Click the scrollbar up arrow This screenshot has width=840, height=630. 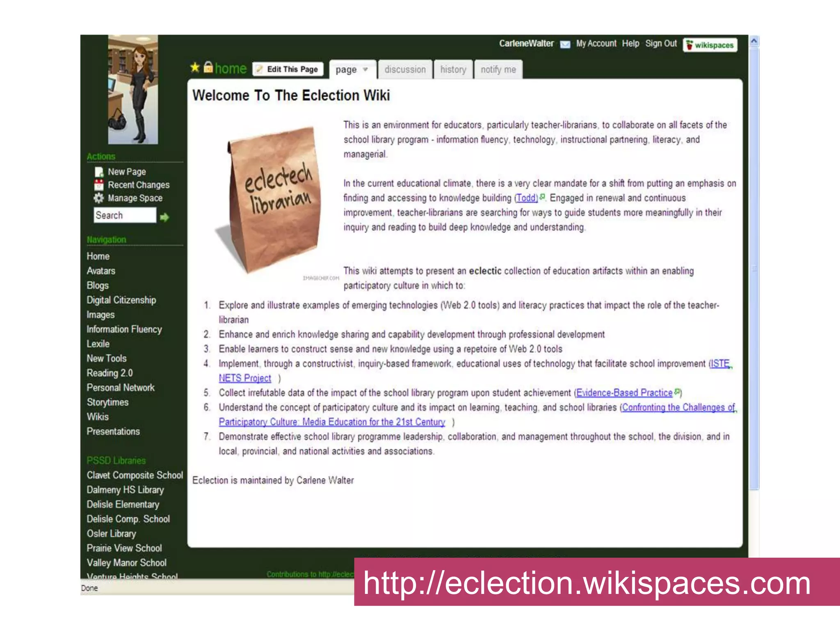tap(754, 41)
